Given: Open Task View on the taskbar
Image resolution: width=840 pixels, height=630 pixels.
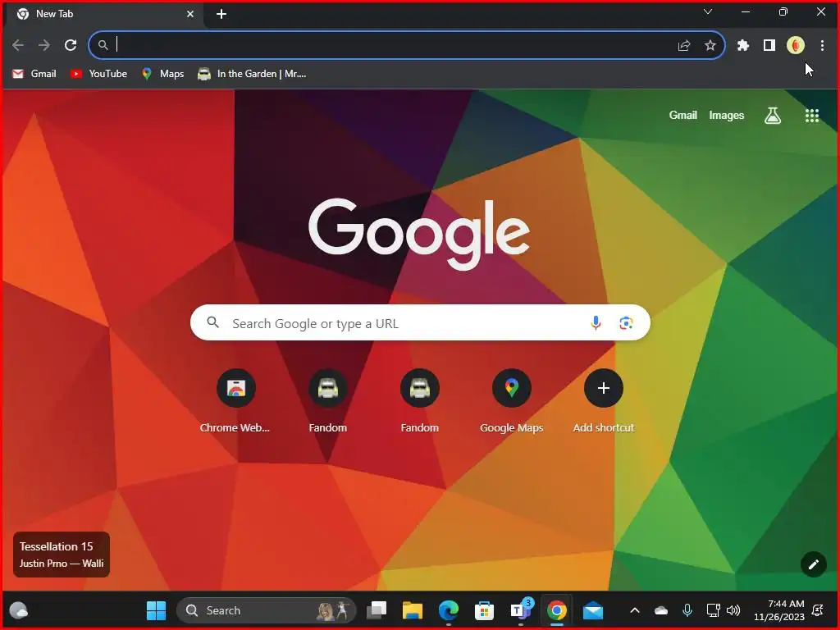Looking at the screenshot, I should pyautogui.click(x=376, y=610).
